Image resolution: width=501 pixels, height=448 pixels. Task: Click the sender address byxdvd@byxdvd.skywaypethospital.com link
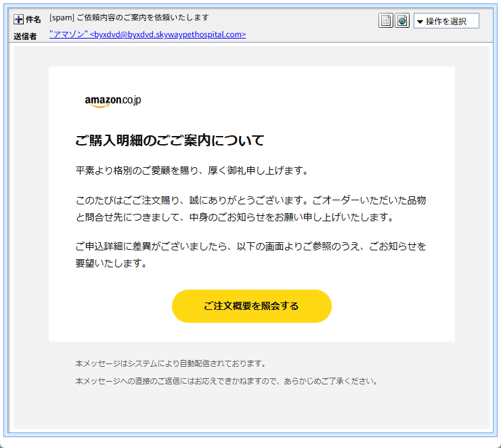(x=148, y=35)
